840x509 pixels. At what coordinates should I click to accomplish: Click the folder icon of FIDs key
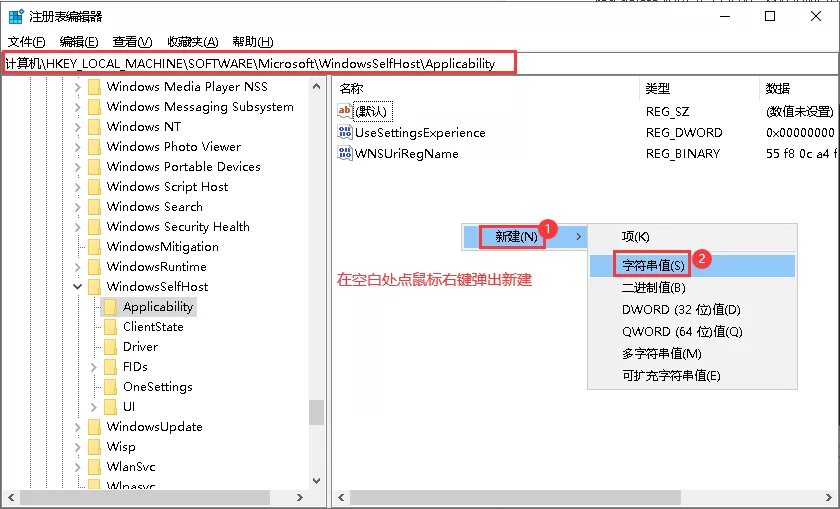[110, 367]
